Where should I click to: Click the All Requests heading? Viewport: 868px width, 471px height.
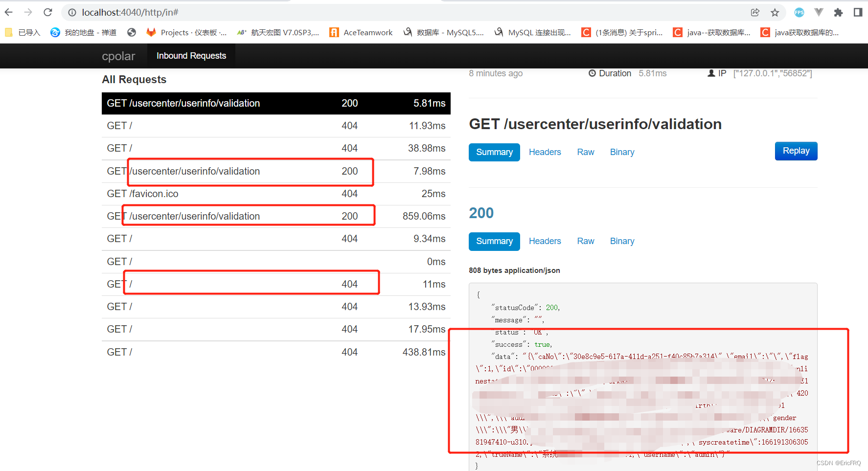(134, 80)
